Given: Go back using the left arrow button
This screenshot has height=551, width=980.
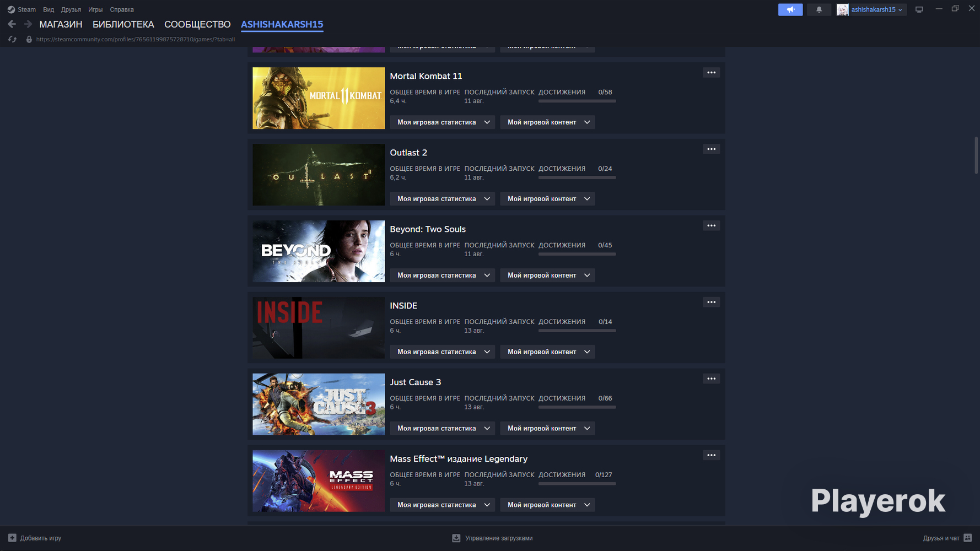Looking at the screenshot, I should (x=12, y=24).
